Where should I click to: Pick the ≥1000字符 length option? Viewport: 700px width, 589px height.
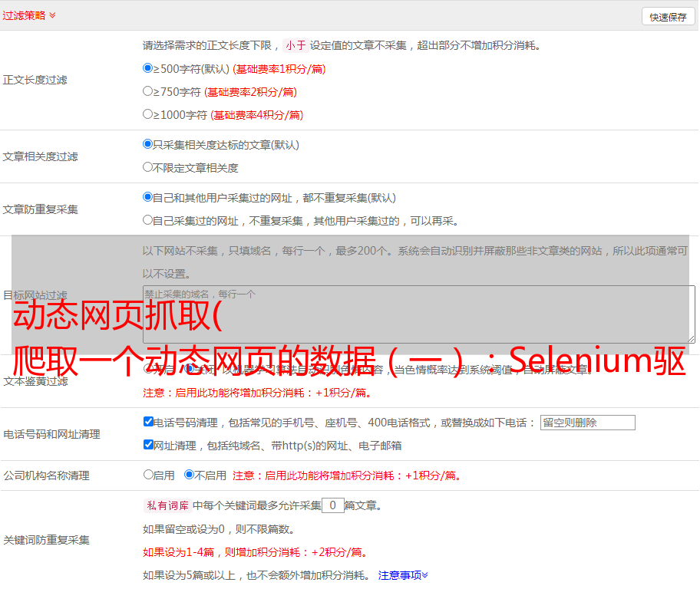click(148, 114)
